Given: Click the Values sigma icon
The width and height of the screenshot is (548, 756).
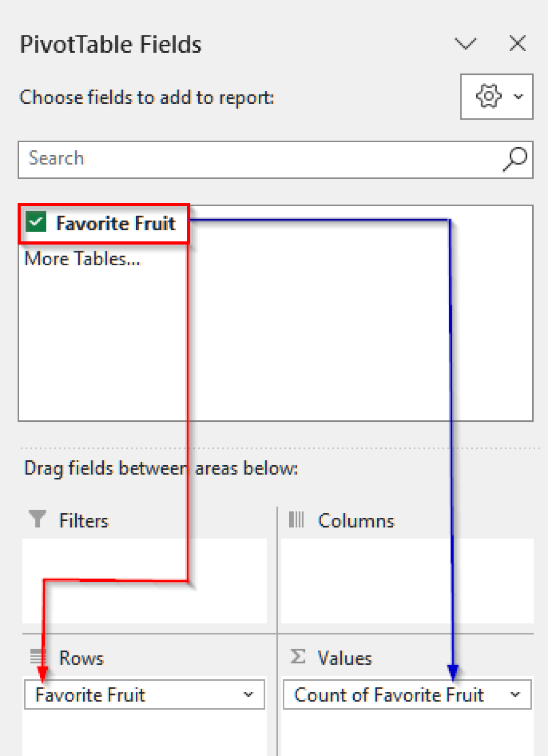Looking at the screenshot, I should pyautogui.click(x=298, y=657).
